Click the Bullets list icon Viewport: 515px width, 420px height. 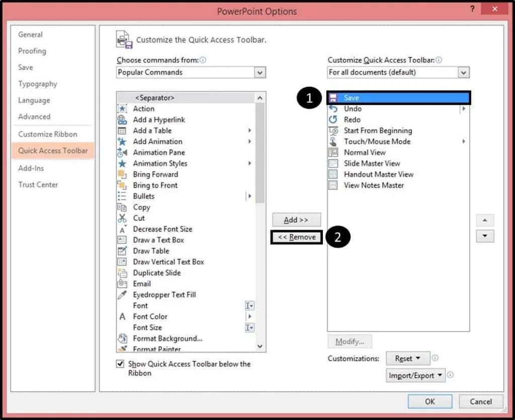(x=122, y=196)
